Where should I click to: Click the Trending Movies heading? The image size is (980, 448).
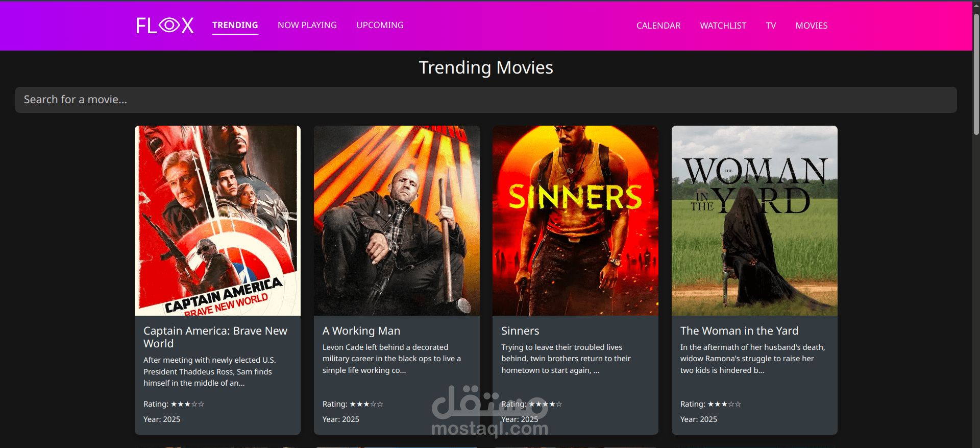486,67
